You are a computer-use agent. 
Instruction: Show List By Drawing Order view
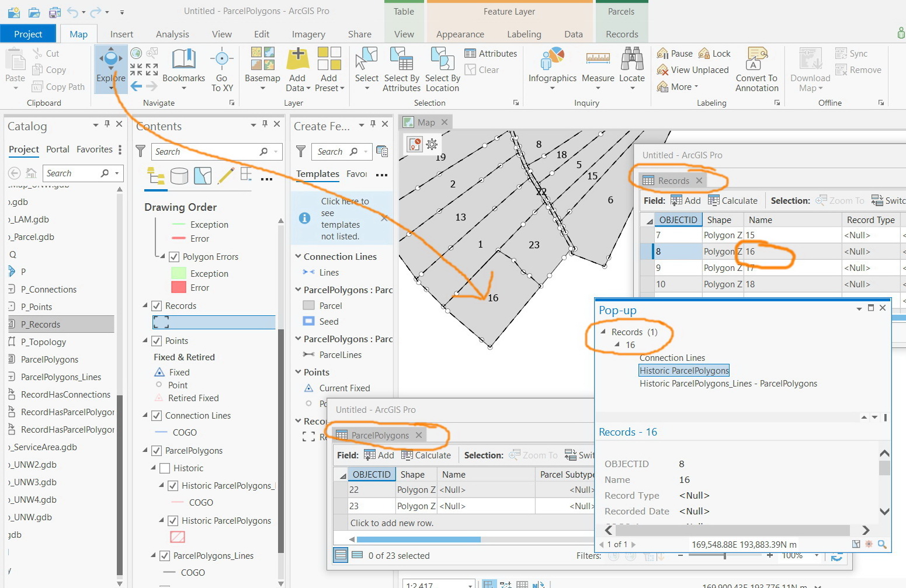click(156, 175)
